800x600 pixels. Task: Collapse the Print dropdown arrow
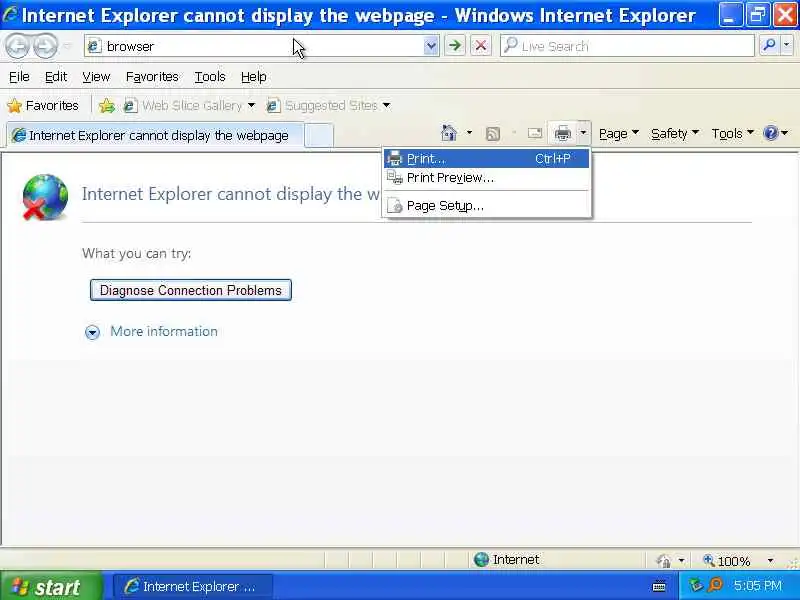coord(583,134)
